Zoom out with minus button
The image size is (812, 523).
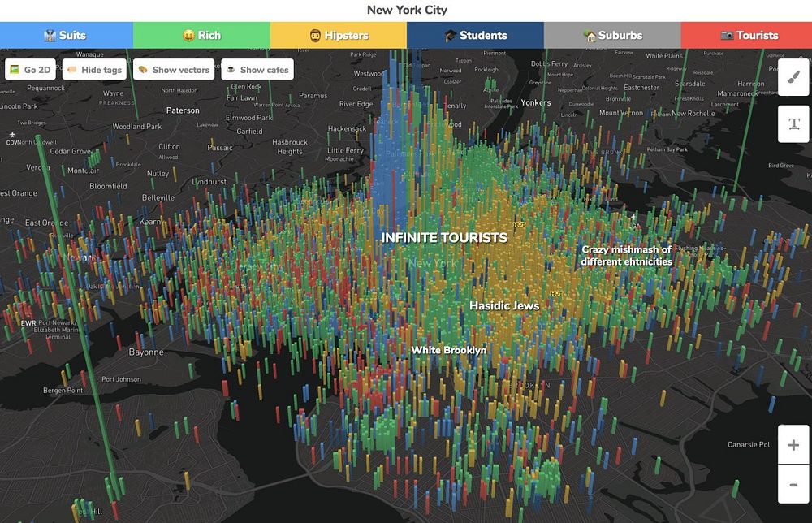pyautogui.click(x=793, y=485)
